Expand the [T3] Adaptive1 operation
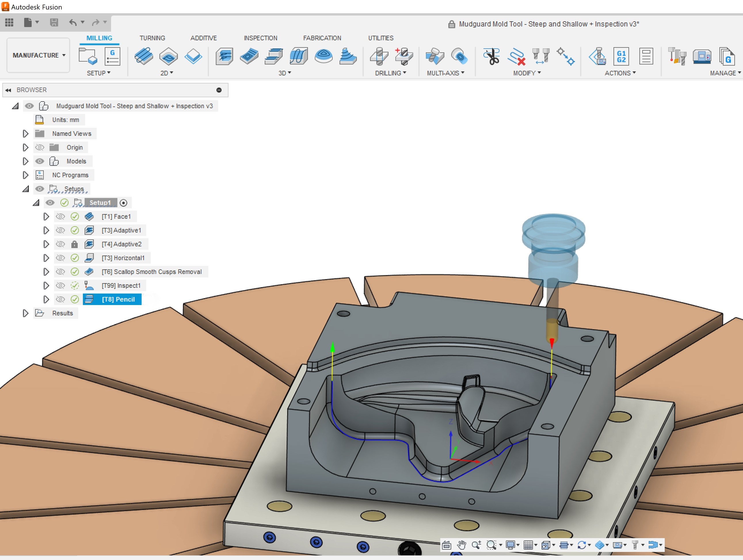The width and height of the screenshot is (743, 560). [x=46, y=231]
